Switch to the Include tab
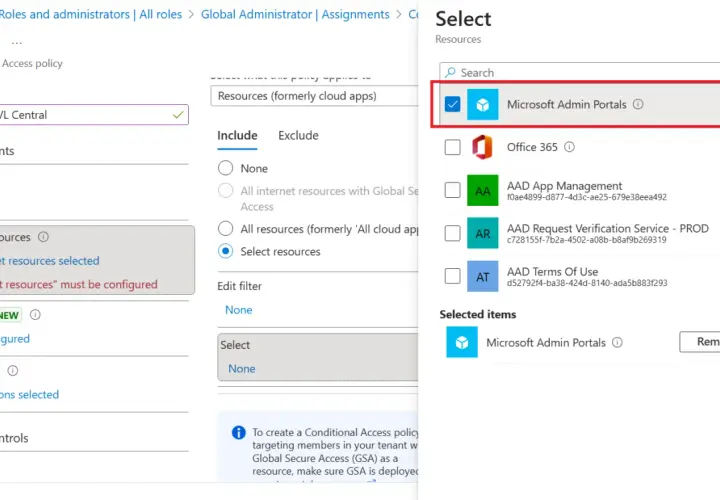 point(237,135)
